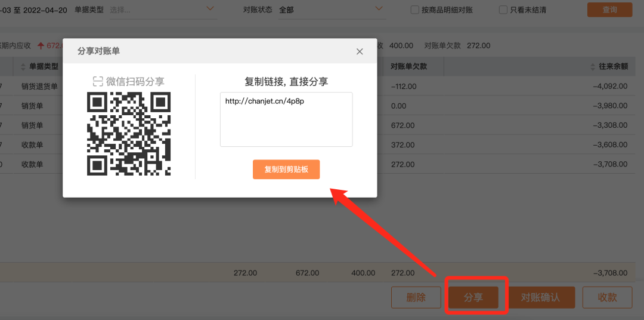Enable the 按商品明细对账 checkbox
Image resolution: width=644 pixels, height=320 pixels.
(415, 10)
